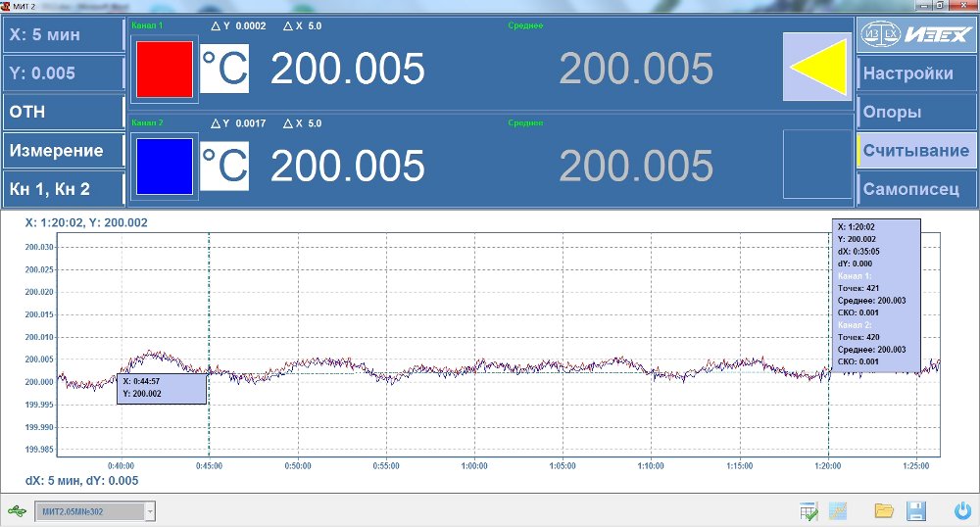
Task: Switch to the Самописец tab
Action: coord(917,189)
